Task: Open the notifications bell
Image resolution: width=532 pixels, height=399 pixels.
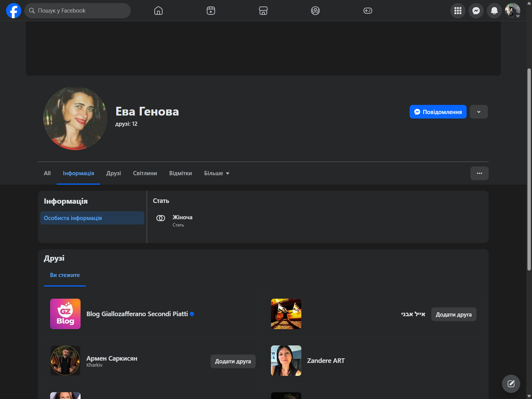Action: [x=494, y=11]
